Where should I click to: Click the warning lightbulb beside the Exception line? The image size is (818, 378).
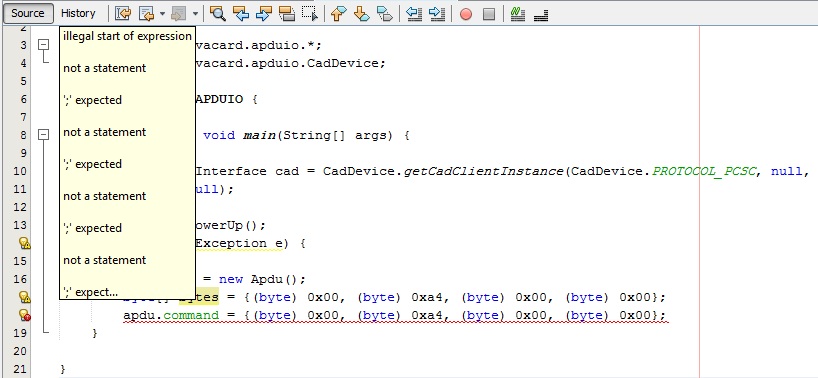click(25, 243)
